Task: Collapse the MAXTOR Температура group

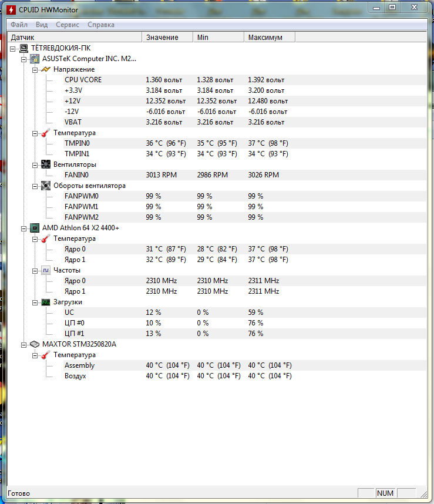Action: coord(35,355)
